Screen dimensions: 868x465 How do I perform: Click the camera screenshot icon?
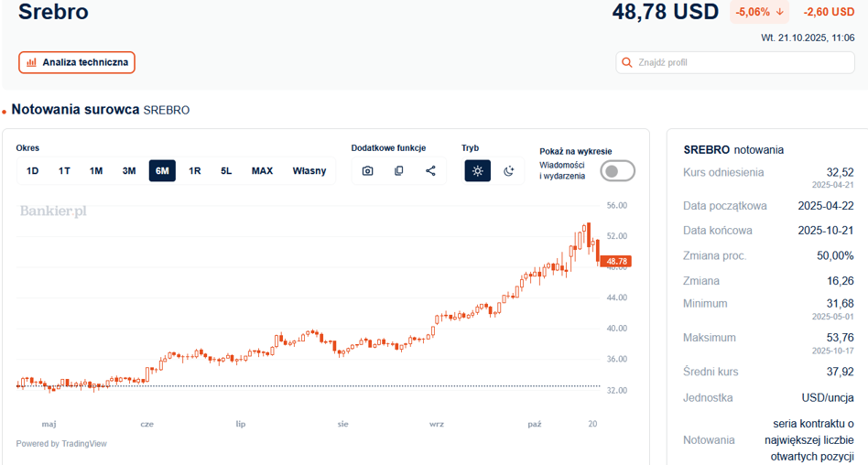(x=367, y=171)
